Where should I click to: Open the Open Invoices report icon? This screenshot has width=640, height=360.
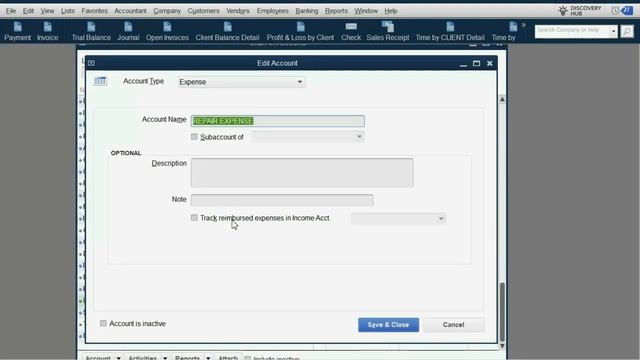tap(167, 31)
